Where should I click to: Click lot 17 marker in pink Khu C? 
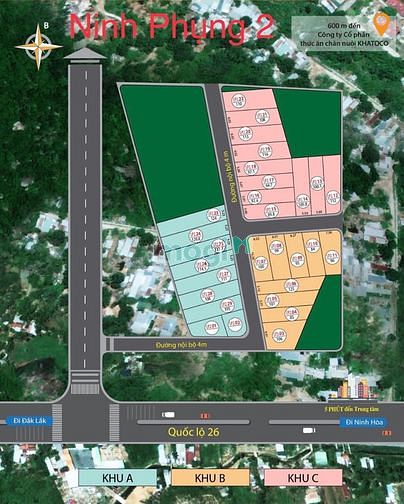click(x=269, y=182)
